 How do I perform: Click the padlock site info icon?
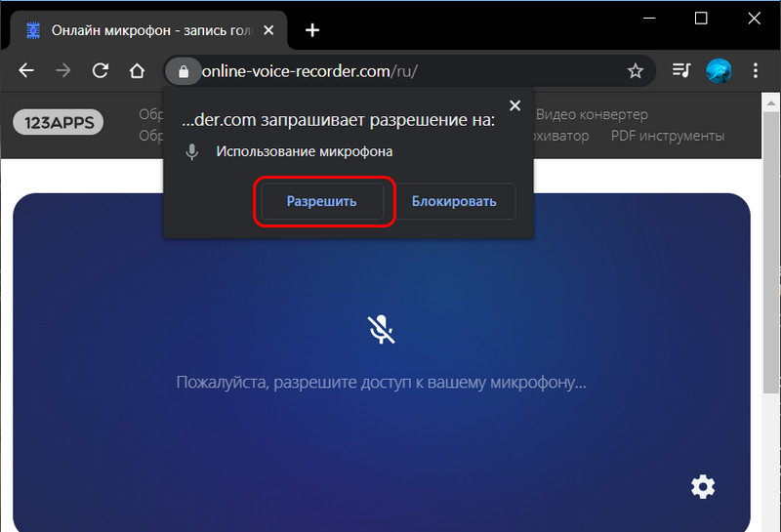point(184,71)
